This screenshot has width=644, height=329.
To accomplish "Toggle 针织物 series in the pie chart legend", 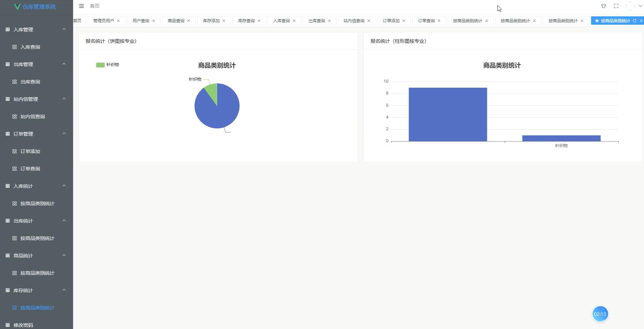I will pos(107,65).
